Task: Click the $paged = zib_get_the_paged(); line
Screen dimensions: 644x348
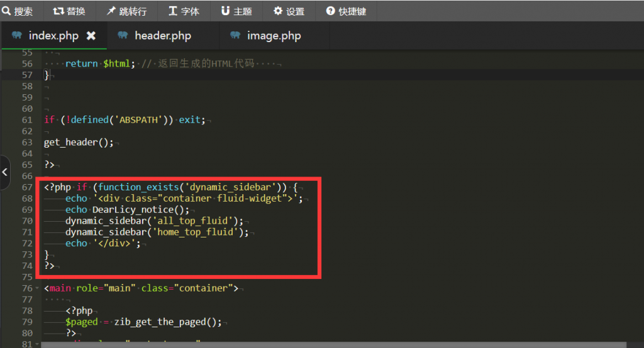Action: click(x=143, y=322)
